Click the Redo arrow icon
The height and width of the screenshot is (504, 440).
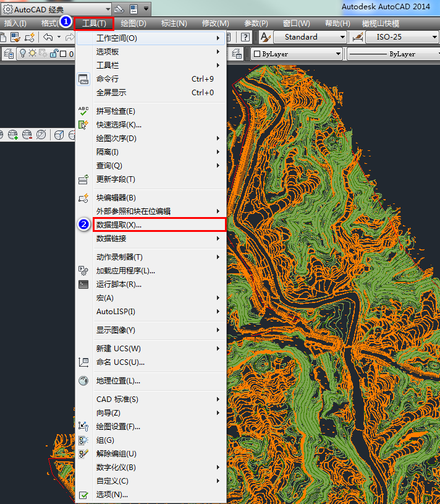point(69,37)
